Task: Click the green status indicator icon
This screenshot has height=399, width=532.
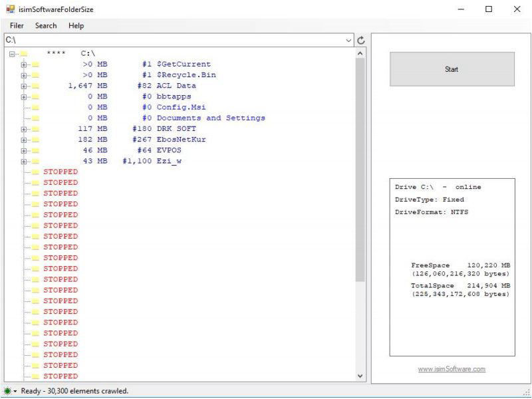Action: (x=7, y=391)
